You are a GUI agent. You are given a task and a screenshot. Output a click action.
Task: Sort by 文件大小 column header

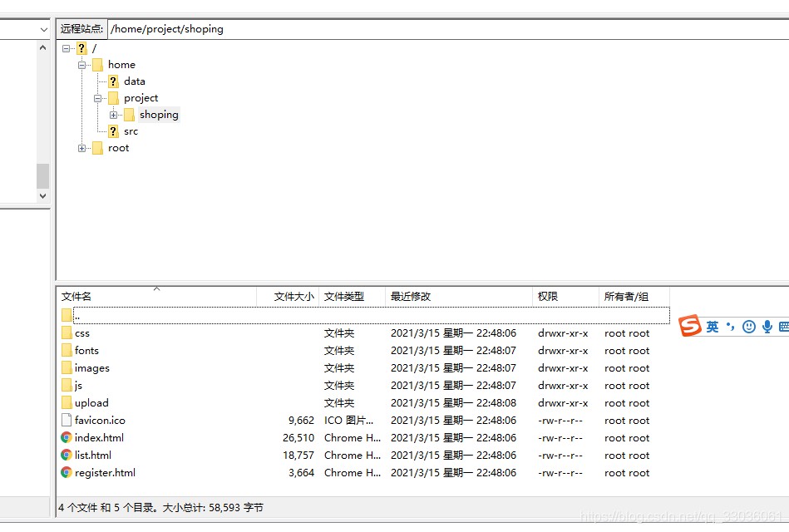288,297
